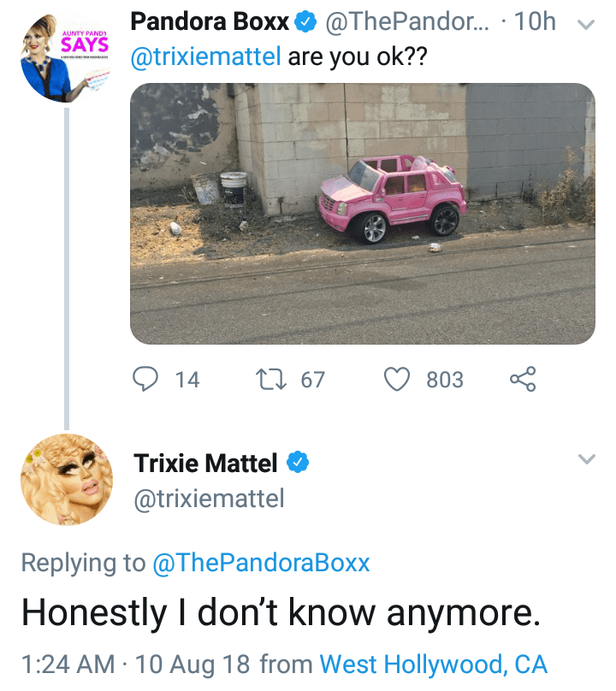The image size is (616, 691).
Task: Click the Trixie Mattel display name
Action: (205, 464)
